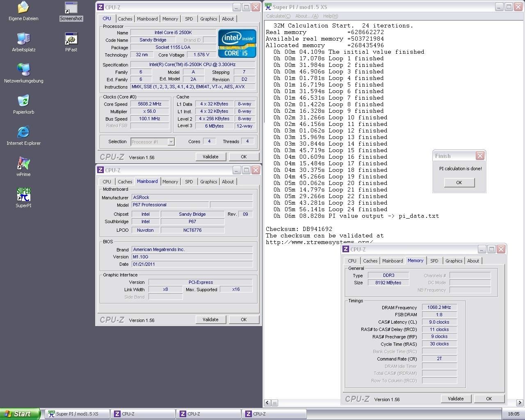Click the Multiplier value x 56.0
525x420 pixels.
pyautogui.click(x=150, y=112)
